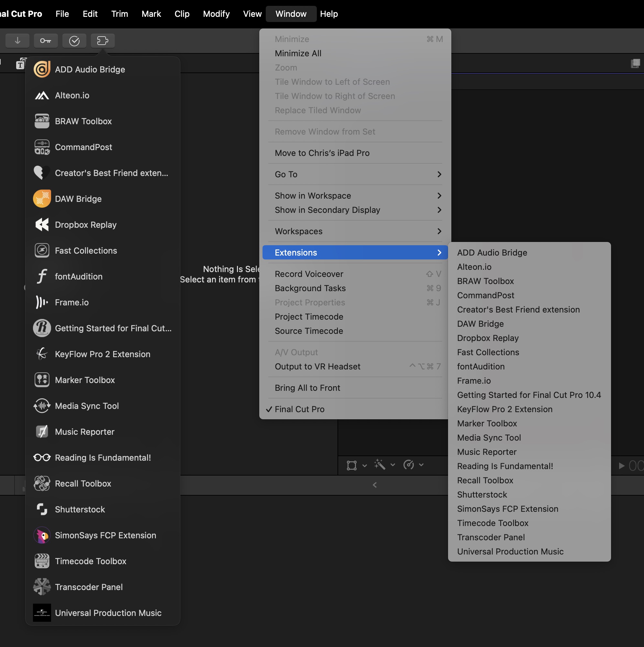Expand the Workspaces submenu

354,231
